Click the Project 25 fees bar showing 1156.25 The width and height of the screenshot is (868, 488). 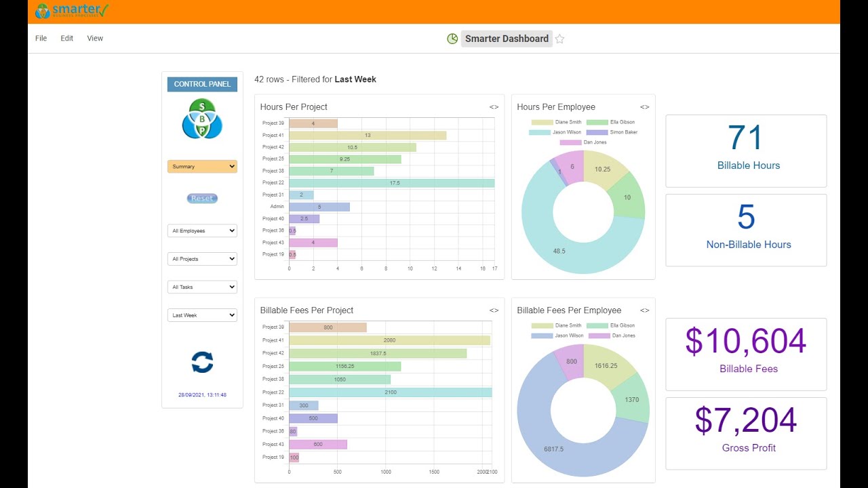(x=345, y=366)
